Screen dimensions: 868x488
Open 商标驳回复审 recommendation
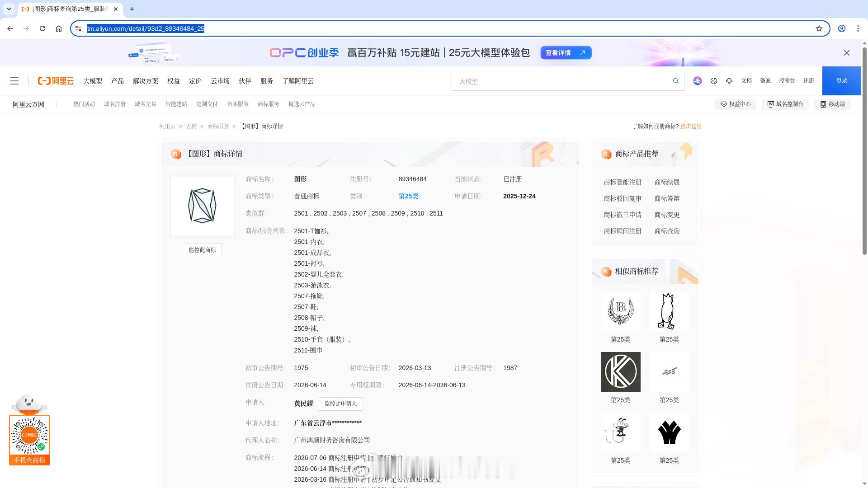(x=623, y=198)
